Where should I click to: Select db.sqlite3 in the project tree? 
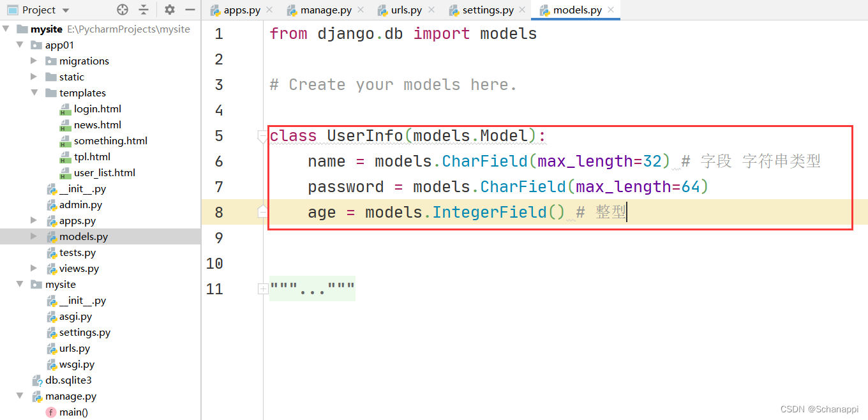(x=68, y=380)
